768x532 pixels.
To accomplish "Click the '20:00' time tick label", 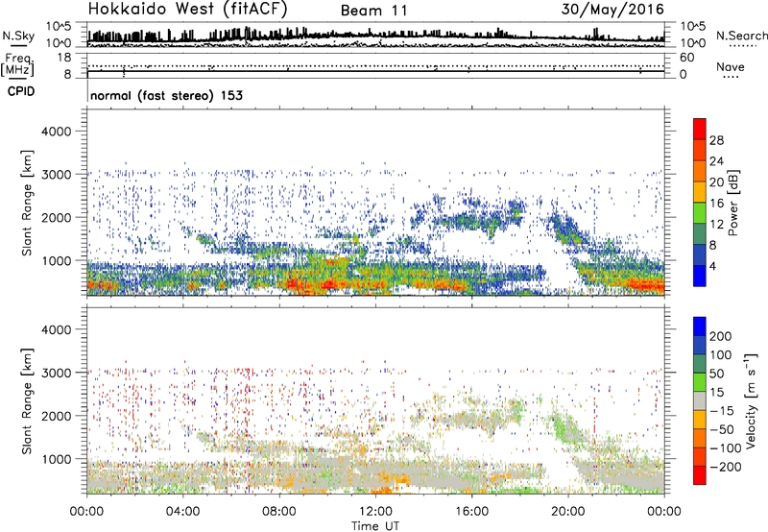I will click(568, 512).
